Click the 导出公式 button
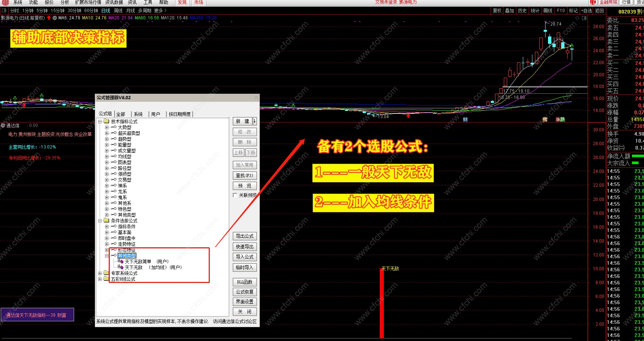The image size is (644, 341). click(245, 236)
